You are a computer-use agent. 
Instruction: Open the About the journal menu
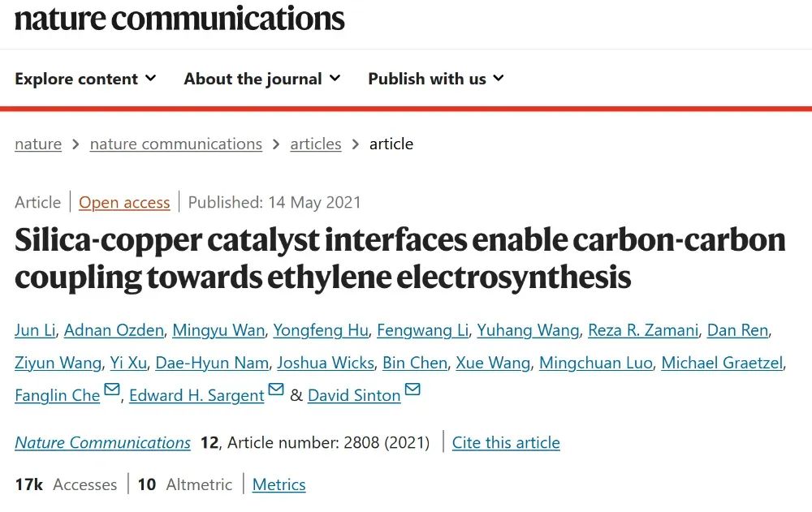262,79
